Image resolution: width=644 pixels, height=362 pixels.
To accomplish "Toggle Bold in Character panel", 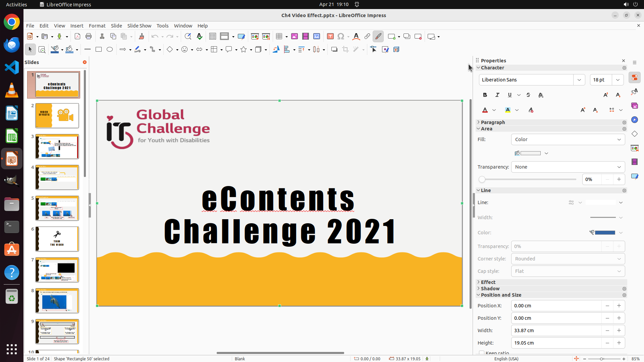I will coord(485,95).
